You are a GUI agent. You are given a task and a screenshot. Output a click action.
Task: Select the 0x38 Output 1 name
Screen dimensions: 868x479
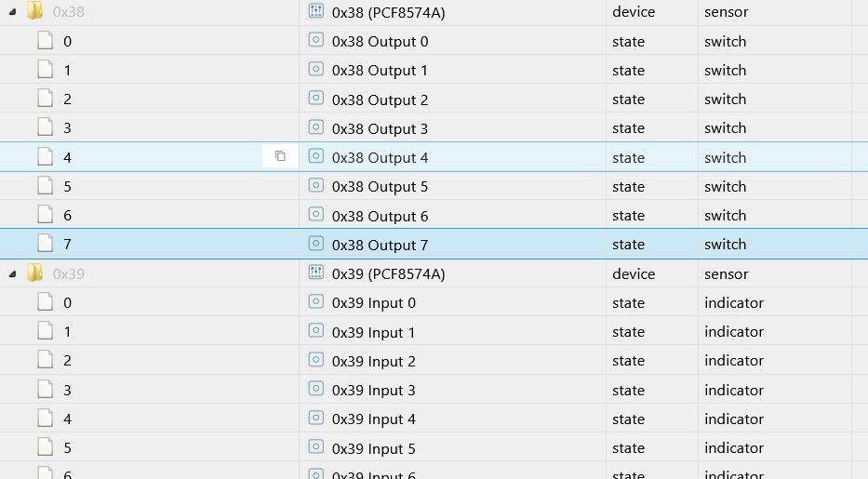coord(380,70)
